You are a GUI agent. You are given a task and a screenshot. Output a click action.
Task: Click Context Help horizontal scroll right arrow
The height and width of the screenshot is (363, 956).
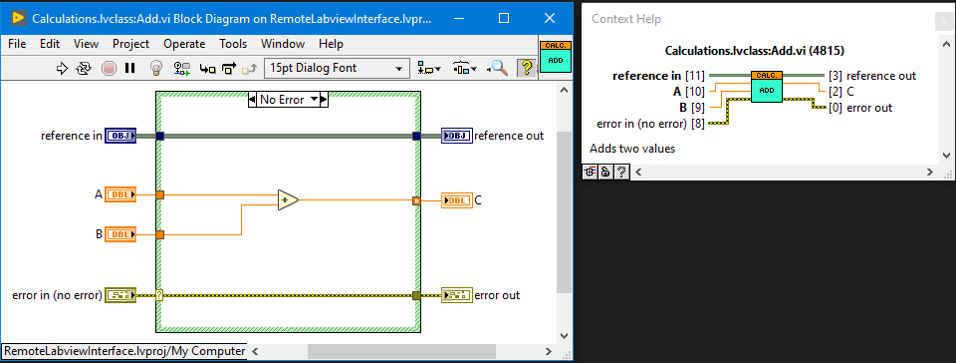click(x=930, y=173)
